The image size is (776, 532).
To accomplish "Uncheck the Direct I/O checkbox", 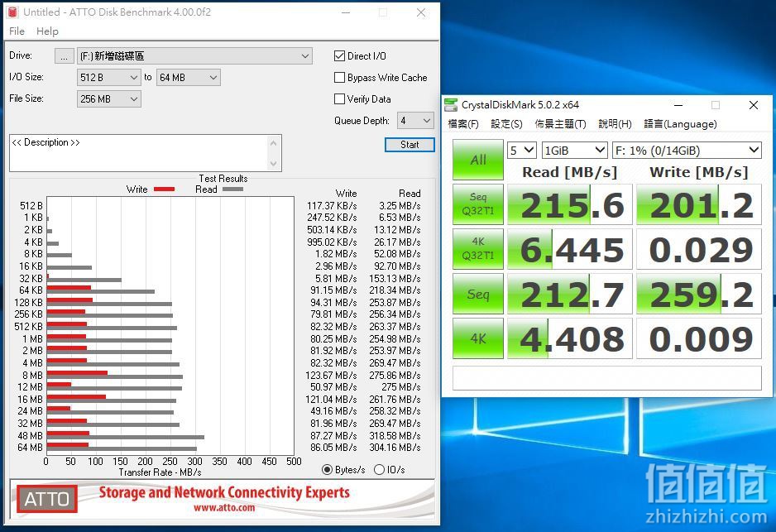I will click(x=339, y=56).
